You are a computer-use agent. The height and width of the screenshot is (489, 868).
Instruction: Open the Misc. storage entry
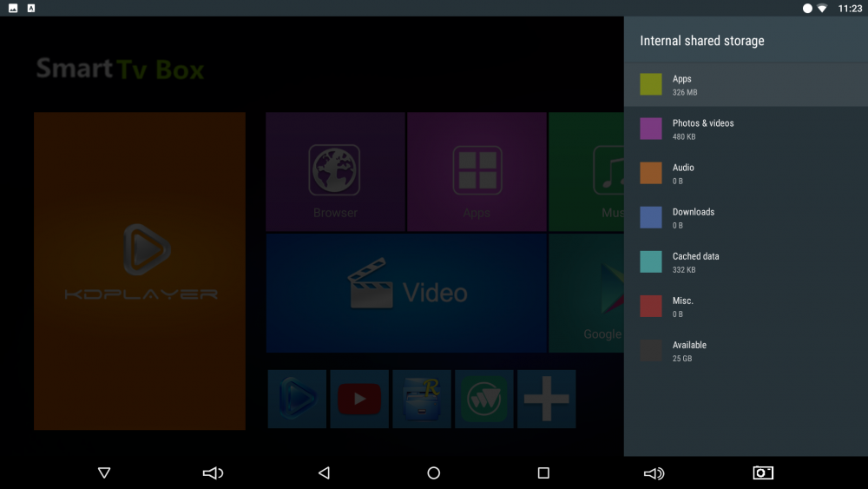coord(745,307)
